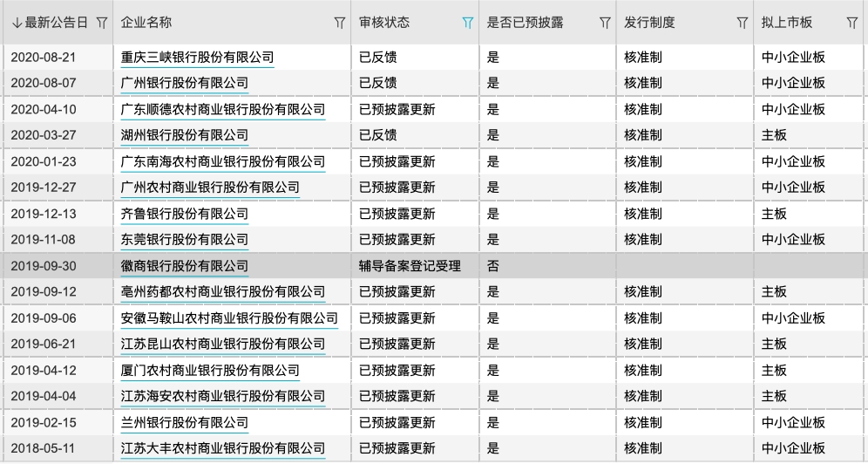
Task: Open 湖州银行股份有限公司 link
Action: [x=185, y=135]
